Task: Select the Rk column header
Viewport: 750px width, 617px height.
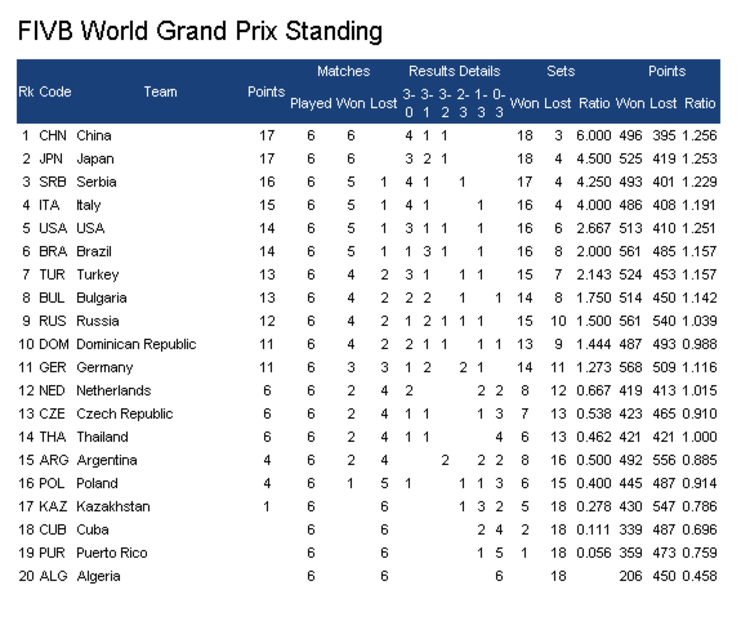Action: pyautogui.click(x=26, y=92)
